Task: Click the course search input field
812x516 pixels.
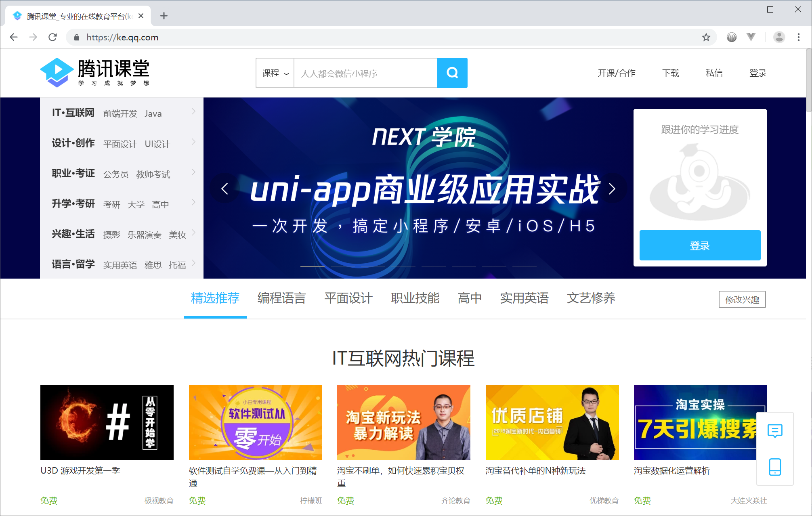Action: 365,73
